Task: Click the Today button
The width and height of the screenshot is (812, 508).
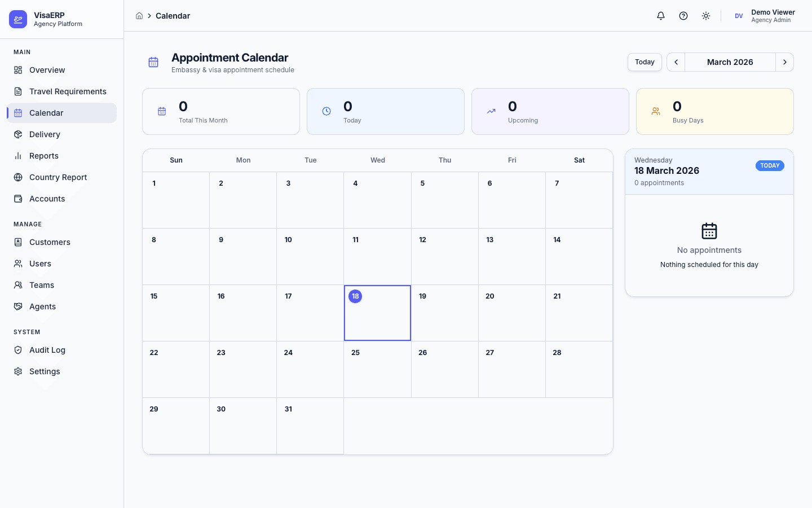Action: [x=645, y=62]
